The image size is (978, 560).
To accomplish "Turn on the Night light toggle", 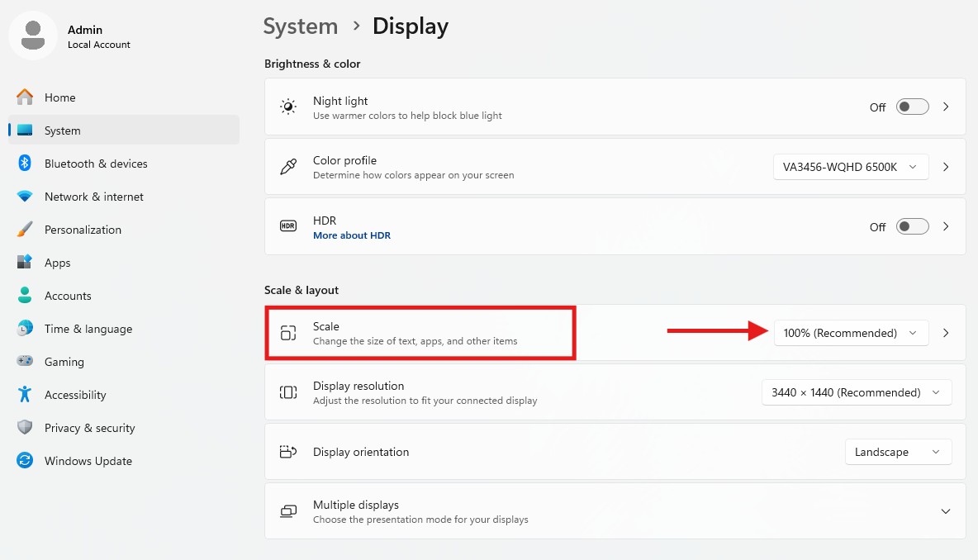I will 912,107.
